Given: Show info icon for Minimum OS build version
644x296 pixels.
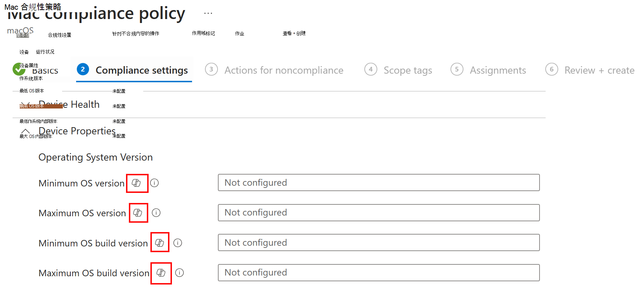Looking at the screenshot, I should click(x=178, y=243).
